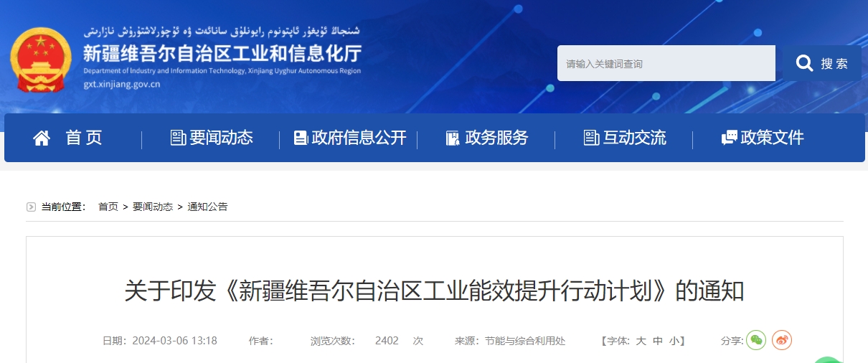Set font size to 小
Image resolution: width=868 pixels, height=363 pixels.
[x=674, y=341]
